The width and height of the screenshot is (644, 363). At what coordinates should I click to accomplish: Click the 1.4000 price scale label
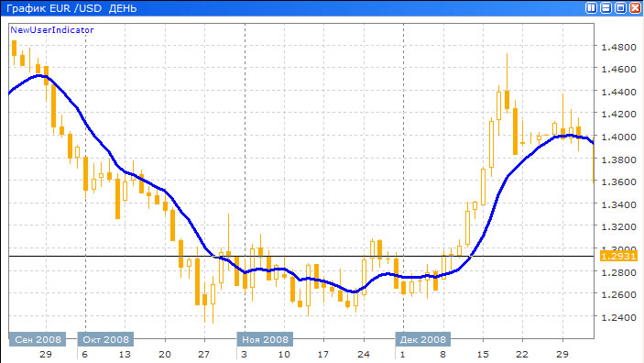pos(618,137)
